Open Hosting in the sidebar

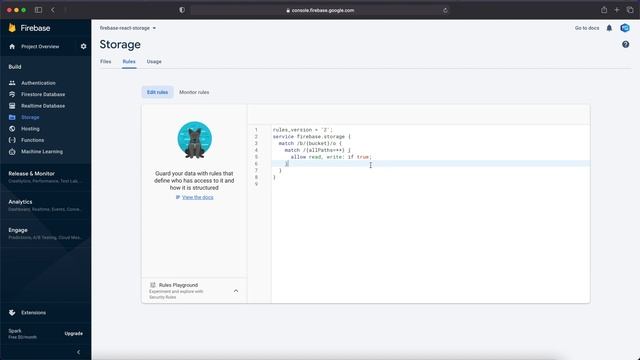[30, 129]
